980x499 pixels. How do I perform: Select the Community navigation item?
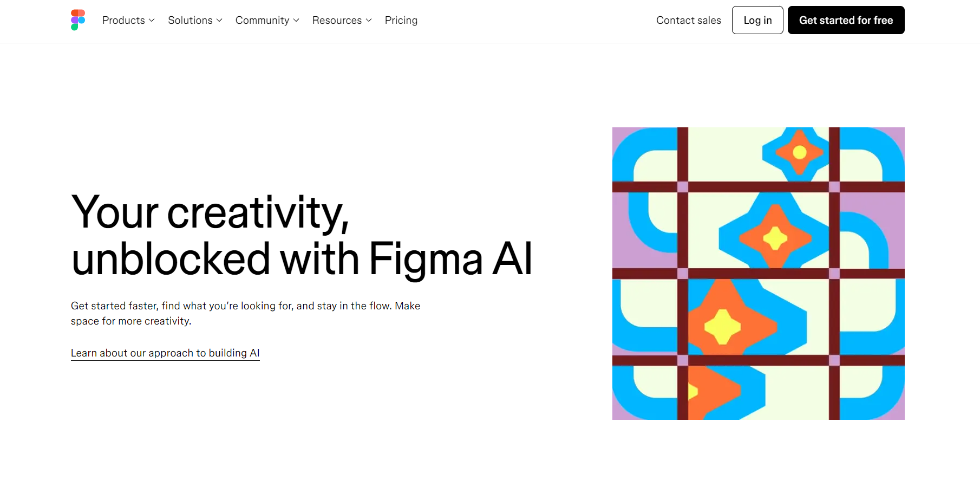point(263,20)
